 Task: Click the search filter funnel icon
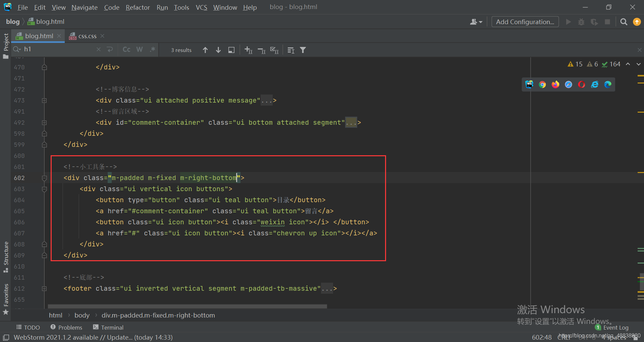point(303,50)
